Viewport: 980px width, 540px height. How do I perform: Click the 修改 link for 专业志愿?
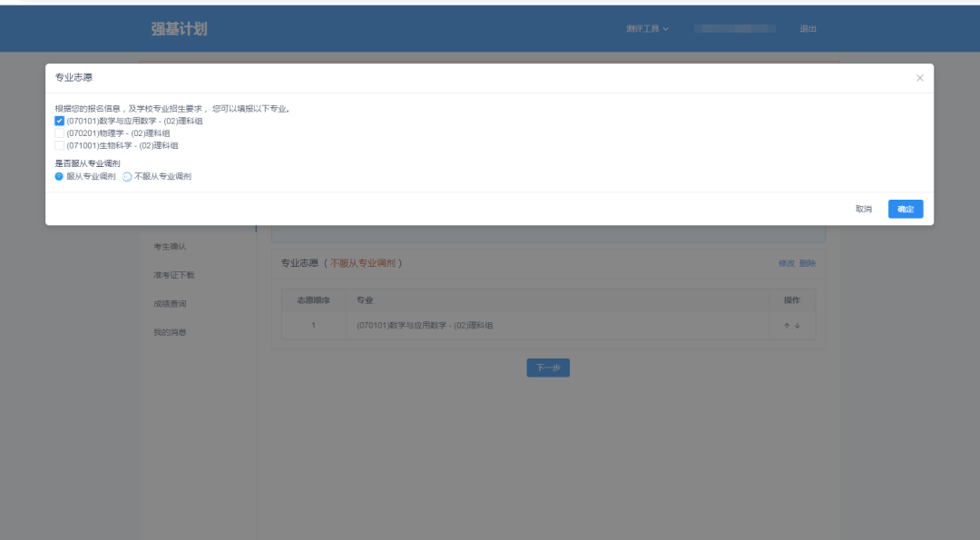coord(786,263)
